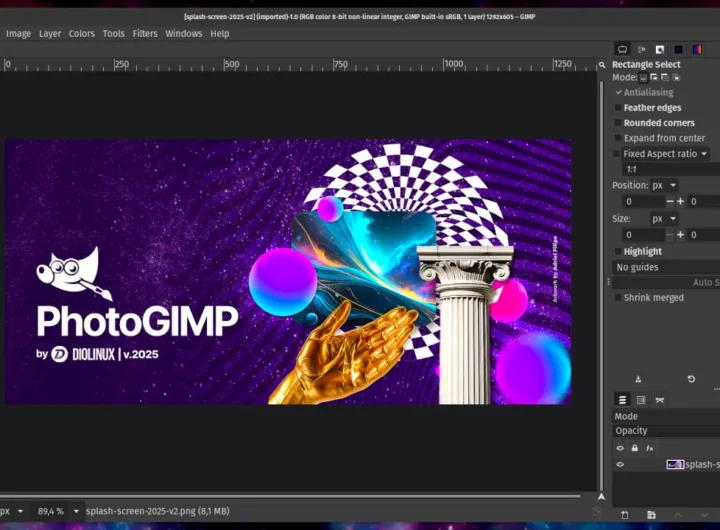Open the Colors menu
Image resolution: width=720 pixels, height=530 pixels.
pos(82,33)
